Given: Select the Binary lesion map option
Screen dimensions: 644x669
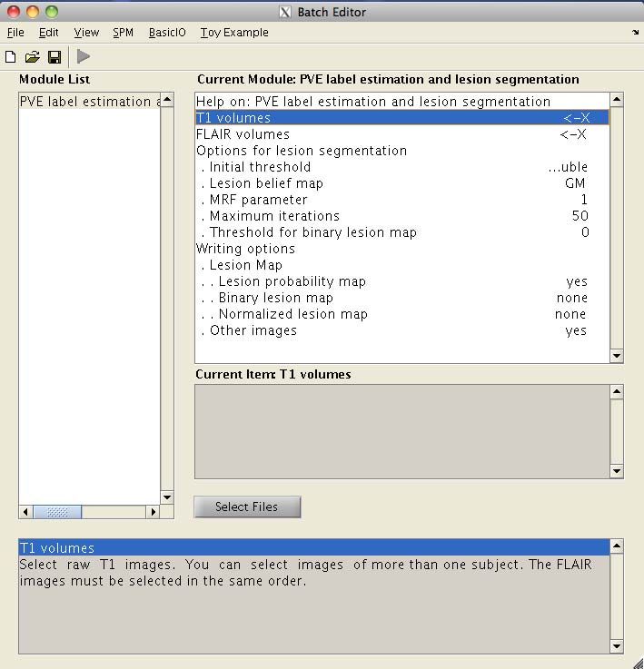Looking at the screenshot, I should click(402, 298).
